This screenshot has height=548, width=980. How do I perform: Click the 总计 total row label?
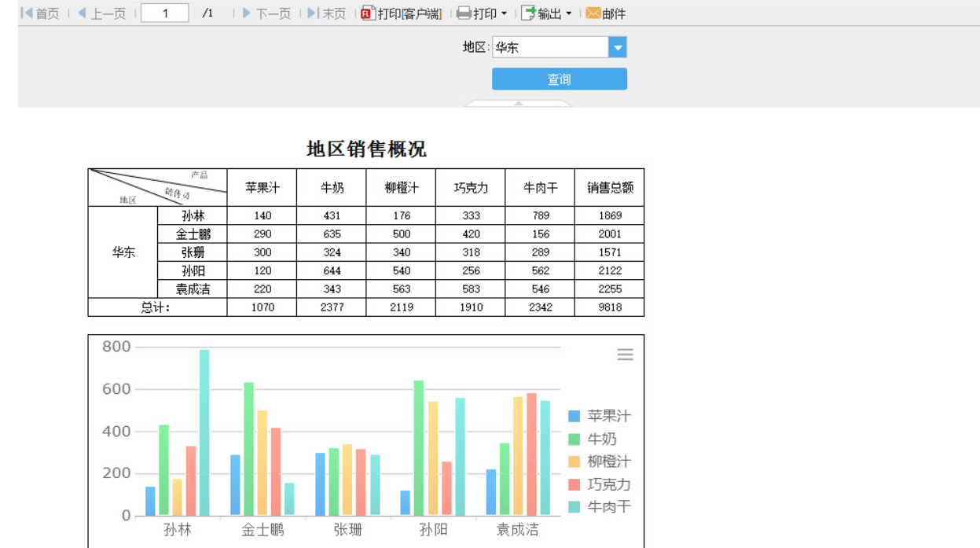[158, 307]
